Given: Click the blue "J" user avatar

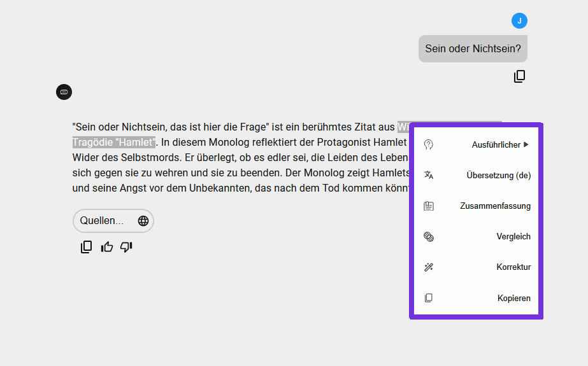Looking at the screenshot, I should pos(519,21).
